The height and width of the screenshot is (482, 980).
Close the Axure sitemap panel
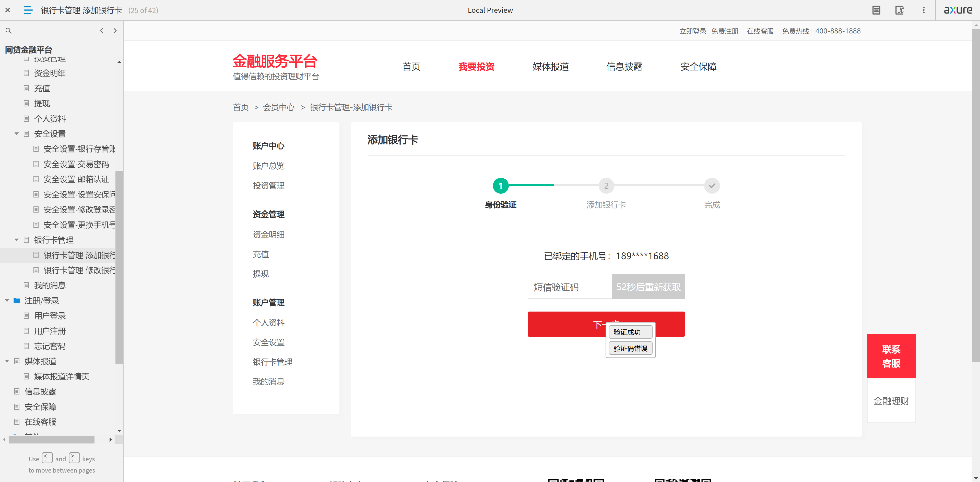point(8,10)
